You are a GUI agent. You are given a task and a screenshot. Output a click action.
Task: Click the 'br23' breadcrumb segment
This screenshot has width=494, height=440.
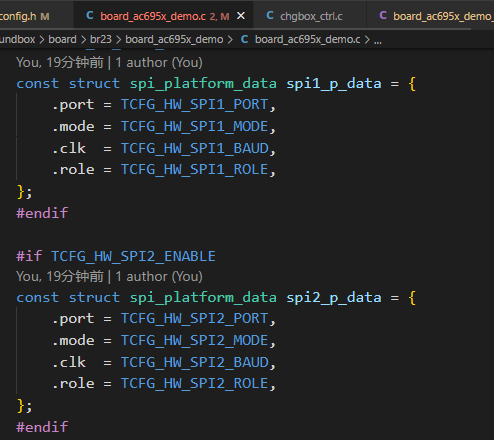(101, 39)
